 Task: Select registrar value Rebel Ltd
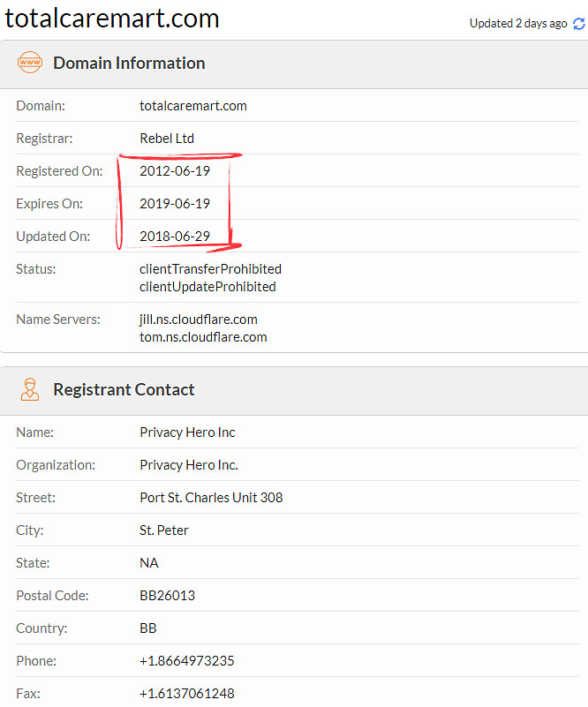click(x=167, y=139)
